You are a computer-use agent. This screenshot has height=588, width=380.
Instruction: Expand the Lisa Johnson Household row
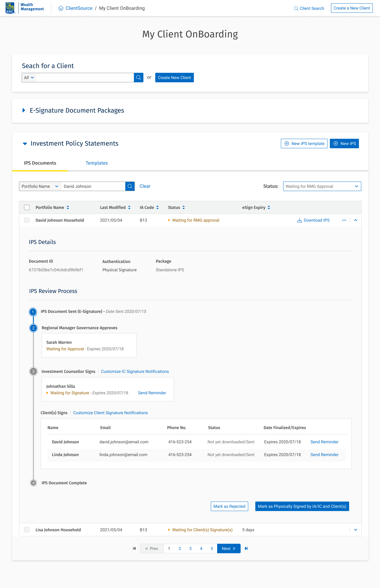(355, 529)
